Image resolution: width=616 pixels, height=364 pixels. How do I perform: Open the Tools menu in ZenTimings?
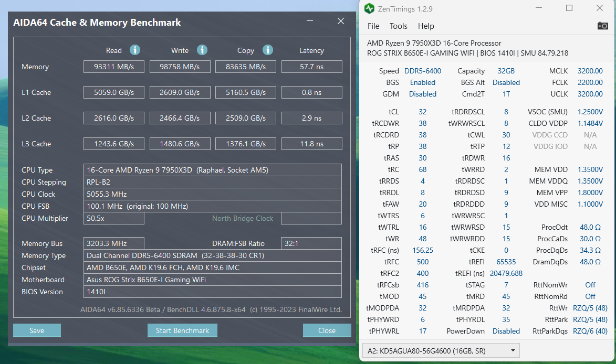(399, 26)
